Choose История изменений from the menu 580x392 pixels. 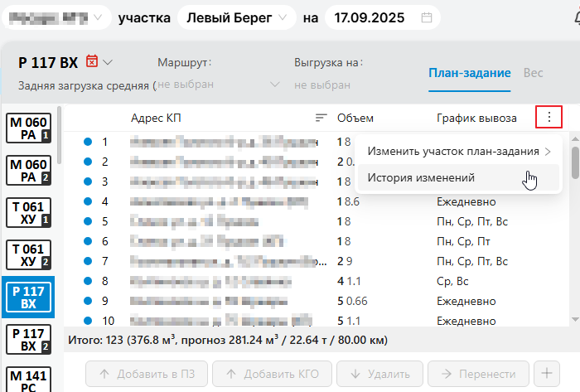(421, 177)
